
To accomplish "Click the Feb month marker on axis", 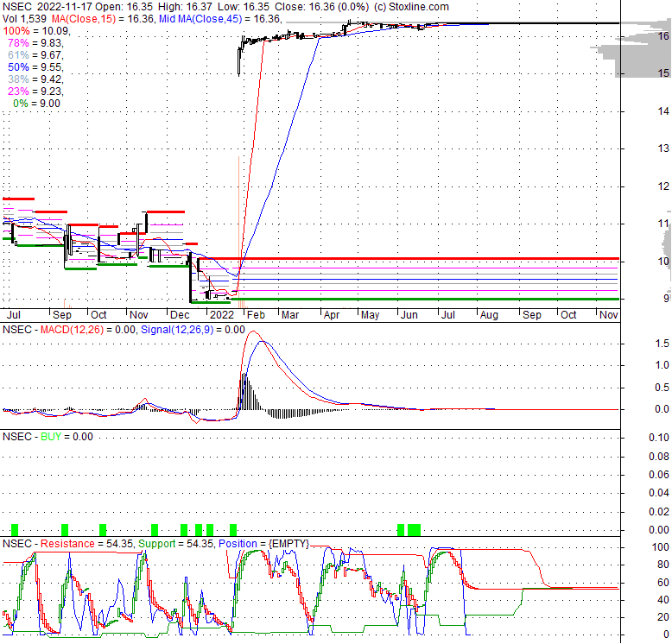I will click(x=256, y=315).
